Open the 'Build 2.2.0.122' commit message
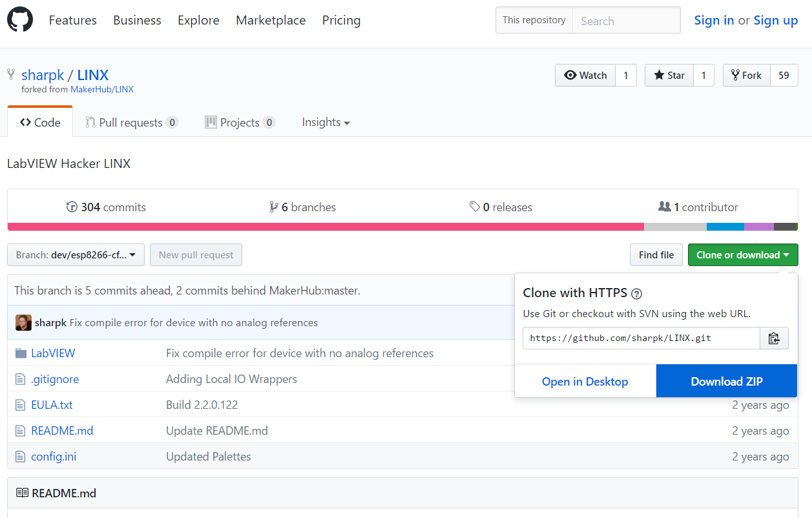The image size is (812, 518). 202,405
